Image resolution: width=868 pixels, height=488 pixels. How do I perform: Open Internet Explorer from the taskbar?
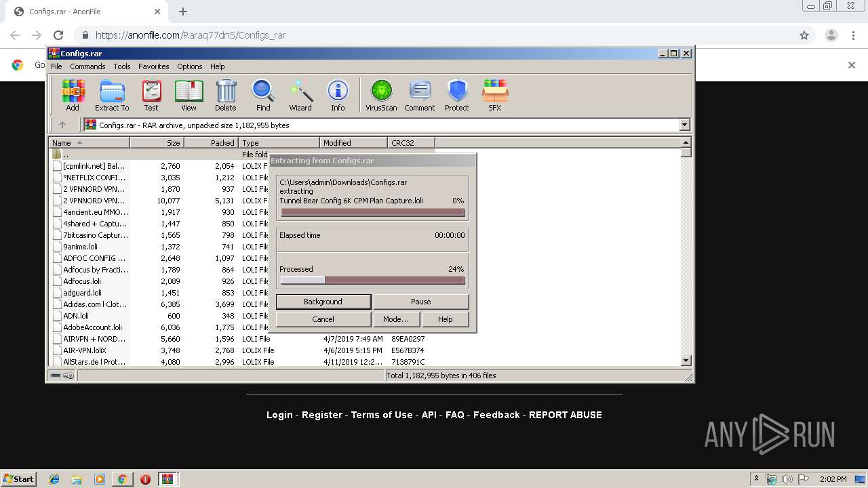click(54, 479)
